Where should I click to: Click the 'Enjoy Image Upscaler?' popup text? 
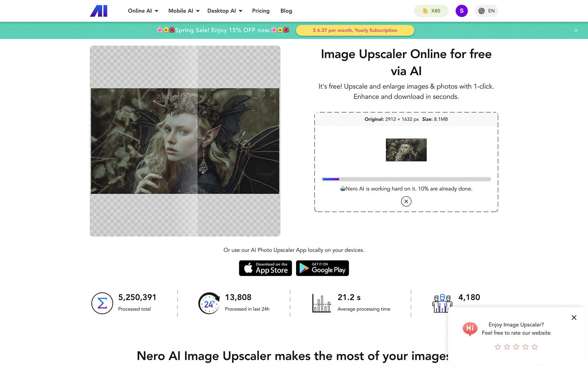pyautogui.click(x=516, y=325)
